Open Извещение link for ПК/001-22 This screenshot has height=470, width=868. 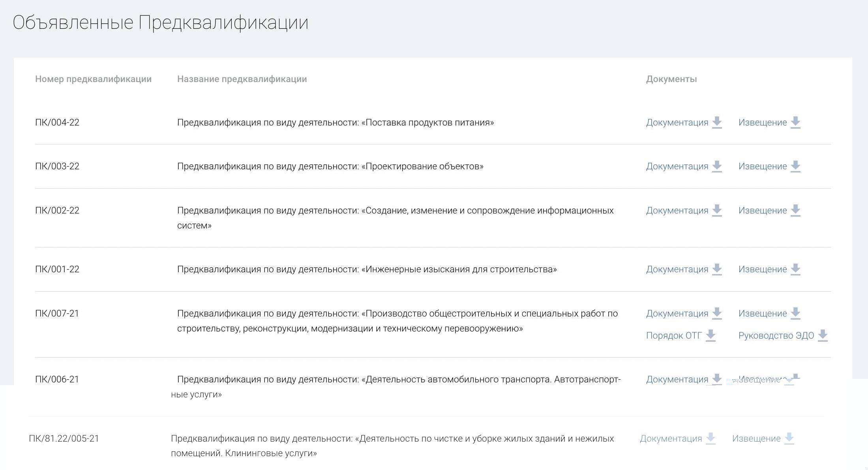pyautogui.click(x=763, y=270)
